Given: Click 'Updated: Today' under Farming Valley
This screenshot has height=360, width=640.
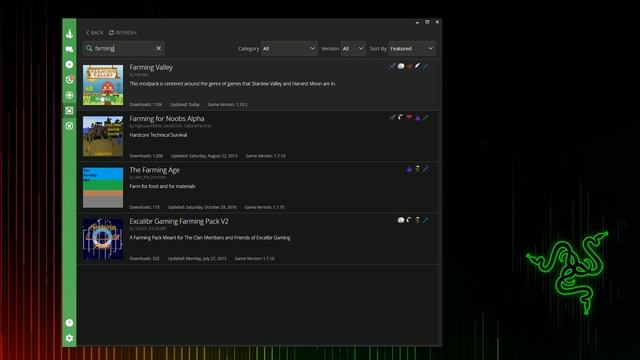Looking at the screenshot, I should (x=185, y=104).
